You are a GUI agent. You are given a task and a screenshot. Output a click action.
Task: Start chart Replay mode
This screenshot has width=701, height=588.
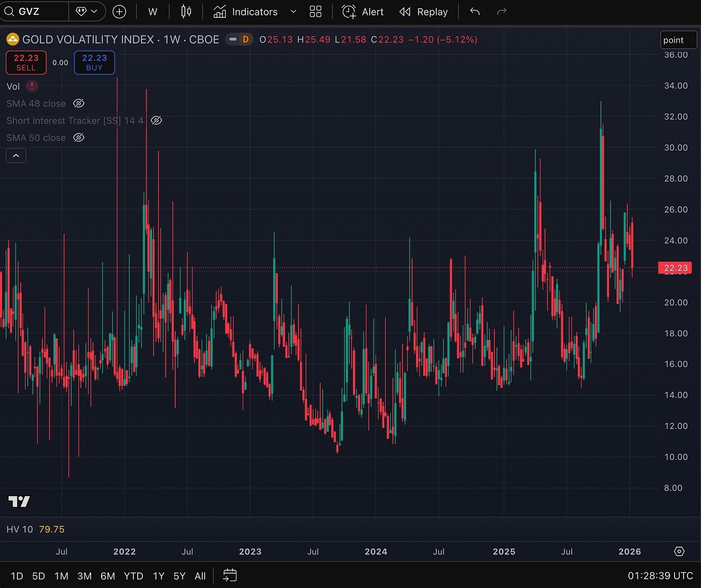pos(404,12)
